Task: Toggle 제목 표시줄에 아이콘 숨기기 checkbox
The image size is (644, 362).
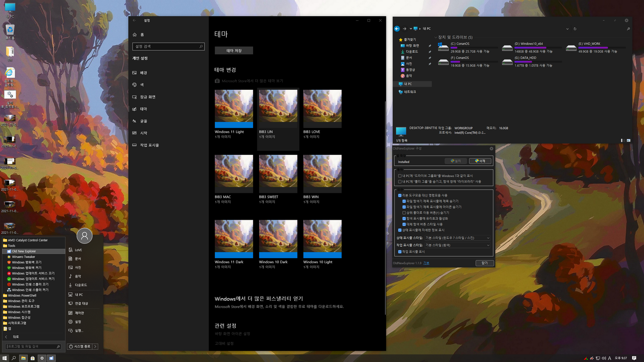Action: pos(404,207)
